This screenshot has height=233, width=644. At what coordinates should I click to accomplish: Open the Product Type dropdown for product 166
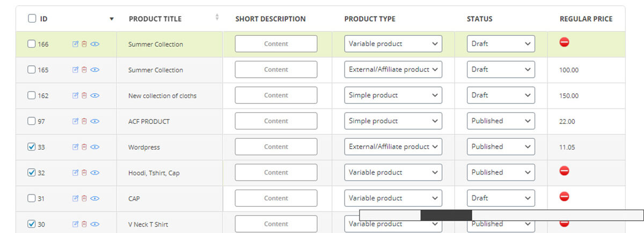click(393, 44)
